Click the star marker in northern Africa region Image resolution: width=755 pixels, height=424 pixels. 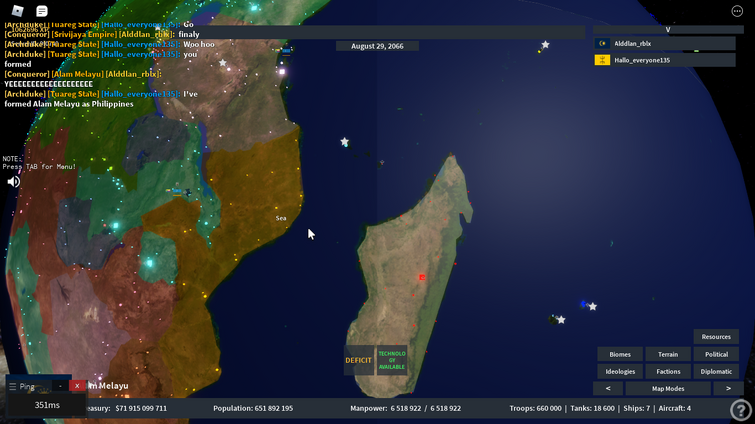click(x=222, y=63)
